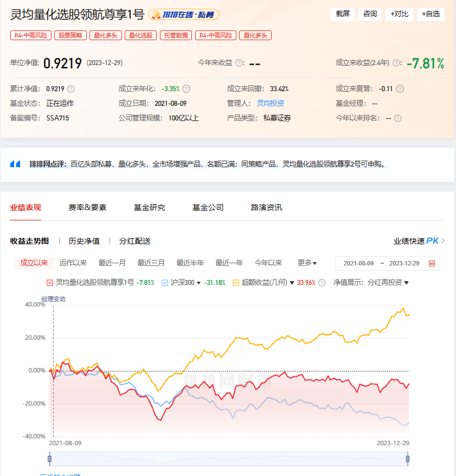Toggle the 超额收益(几何) series checkbox
456x476 pixels.
click(x=235, y=283)
